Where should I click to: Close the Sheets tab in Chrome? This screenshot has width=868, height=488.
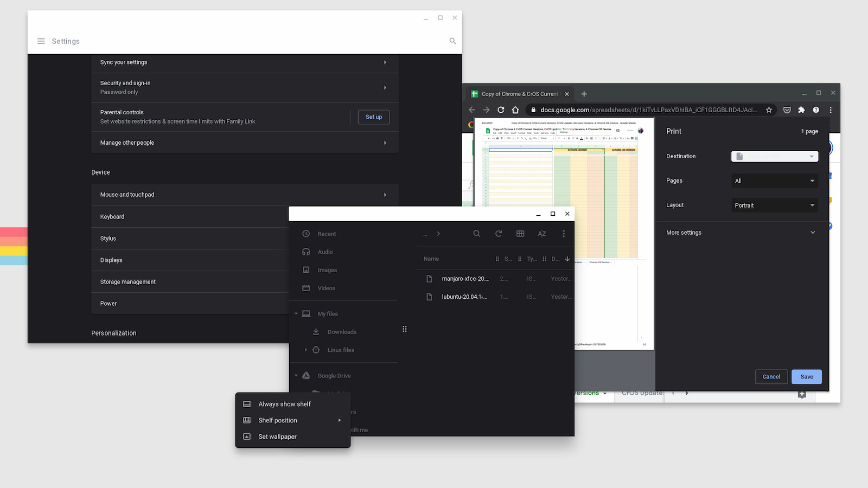click(x=567, y=94)
